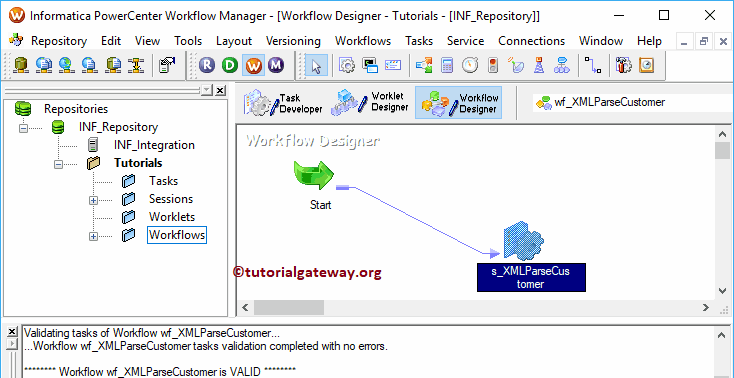Screen dimensions: 734x378
Task: Close the output window pane
Action: (x=12, y=332)
